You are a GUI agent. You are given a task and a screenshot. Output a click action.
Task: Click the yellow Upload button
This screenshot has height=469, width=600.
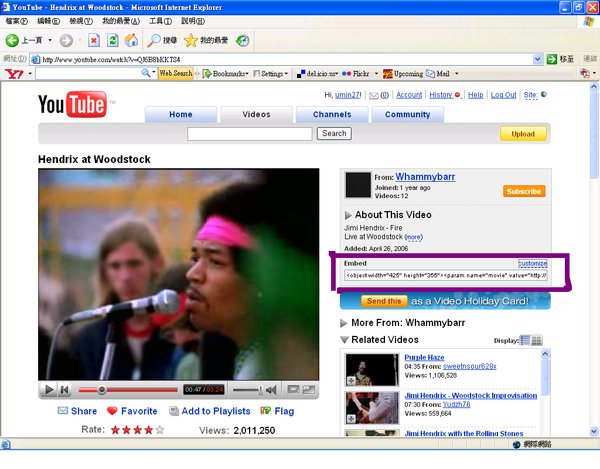point(523,134)
